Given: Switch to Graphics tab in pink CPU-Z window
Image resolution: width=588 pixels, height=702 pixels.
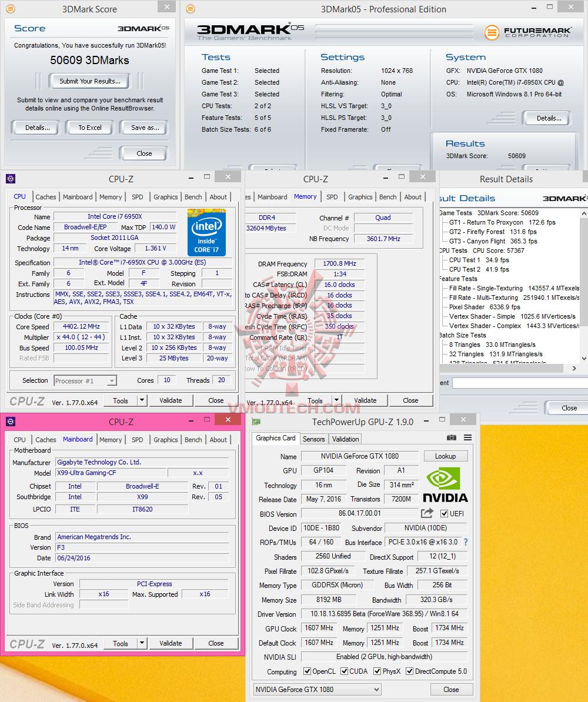Looking at the screenshot, I should point(166,440).
